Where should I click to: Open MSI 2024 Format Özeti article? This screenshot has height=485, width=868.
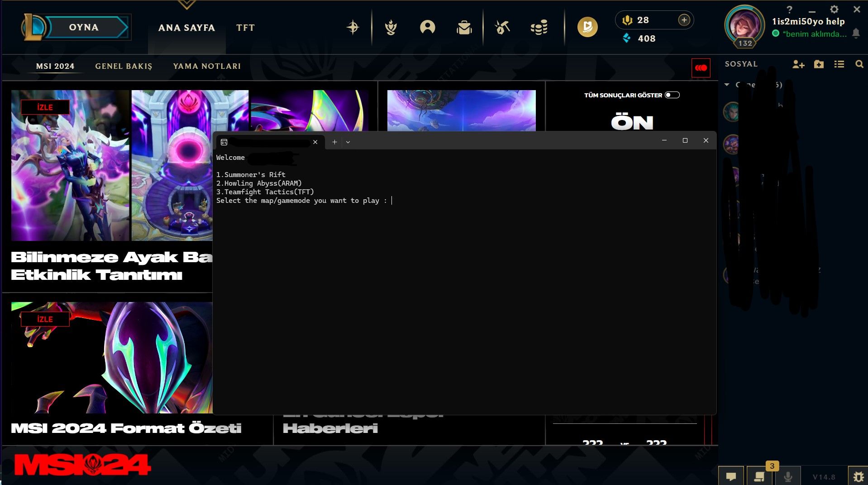126,428
